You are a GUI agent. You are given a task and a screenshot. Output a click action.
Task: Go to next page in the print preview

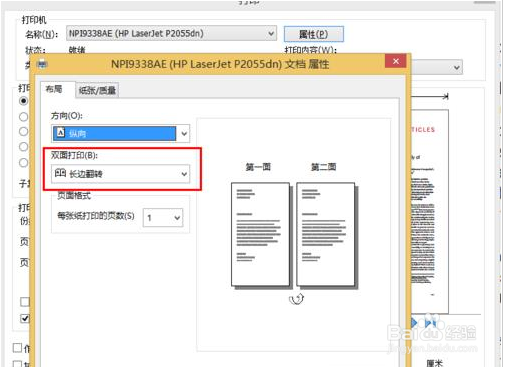point(414,323)
